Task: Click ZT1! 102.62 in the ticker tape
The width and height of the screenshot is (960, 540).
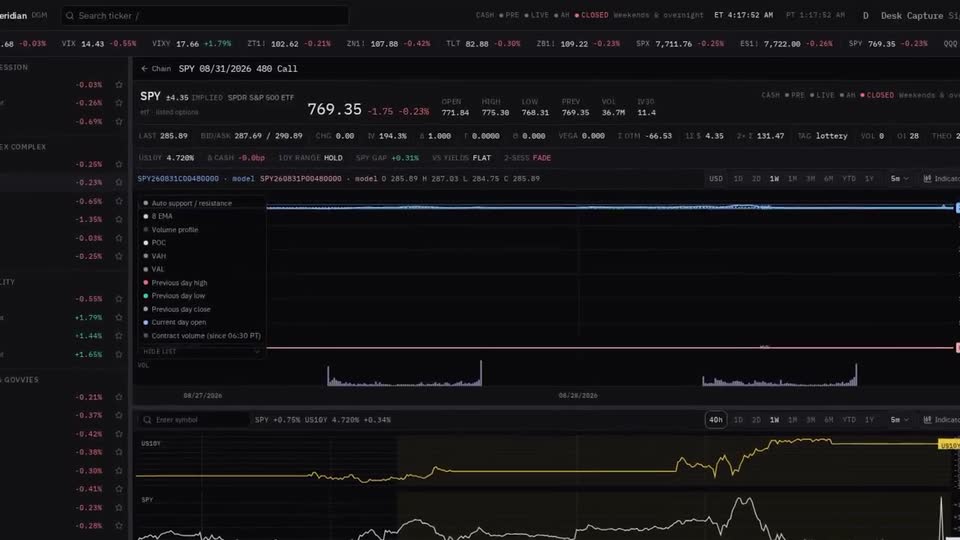Action: 288,43
